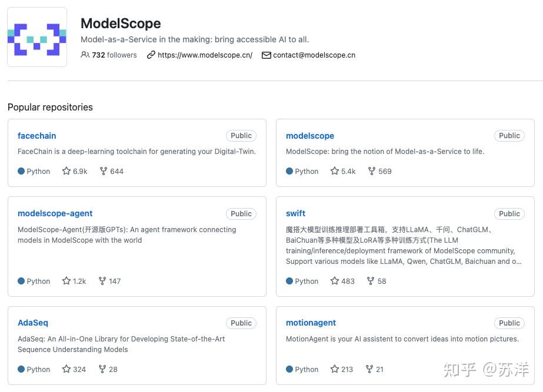543x392 pixels.
Task: Click the ModelScope organization logo
Action: coord(37,37)
